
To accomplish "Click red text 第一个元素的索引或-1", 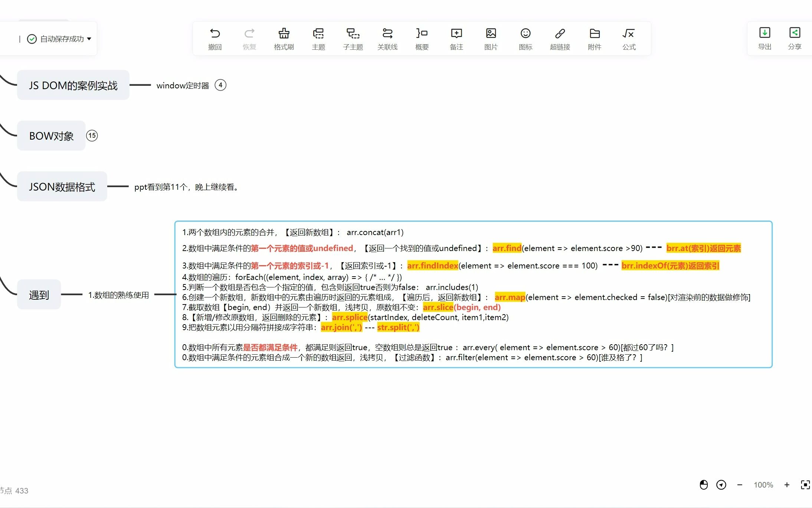I will point(290,266).
